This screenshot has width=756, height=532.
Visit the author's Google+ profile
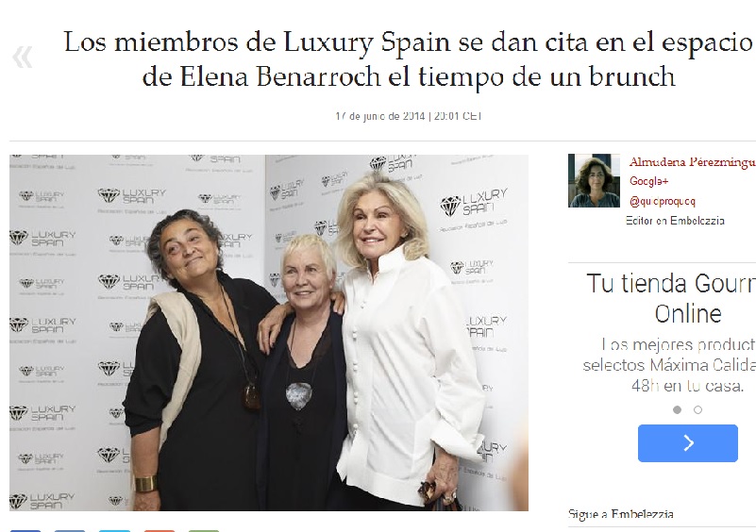(x=649, y=181)
